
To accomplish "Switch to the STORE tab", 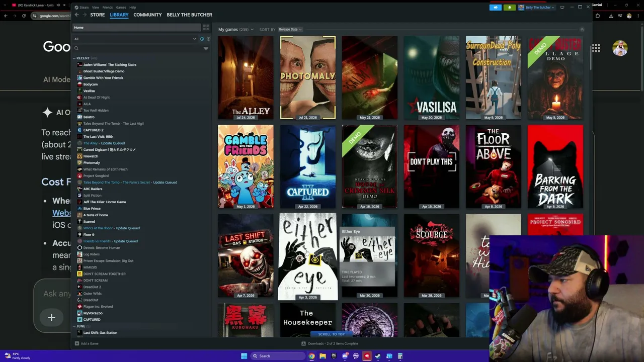I will tap(98, 15).
